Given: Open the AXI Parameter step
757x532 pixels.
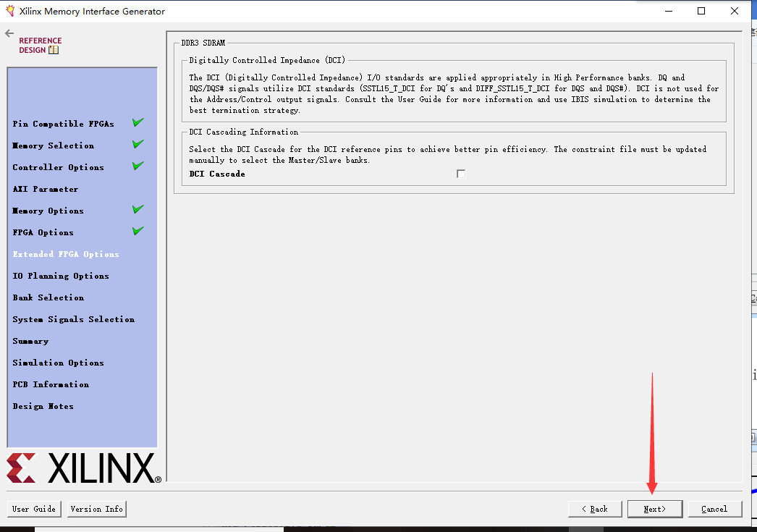Looking at the screenshot, I should [x=46, y=188].
